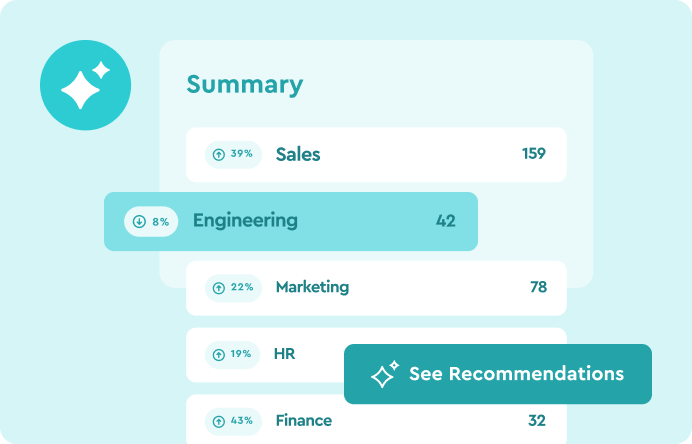Viewport: 692px width, 444px height.
Task: Click the Marketing count 78
Action: [538, 287]
